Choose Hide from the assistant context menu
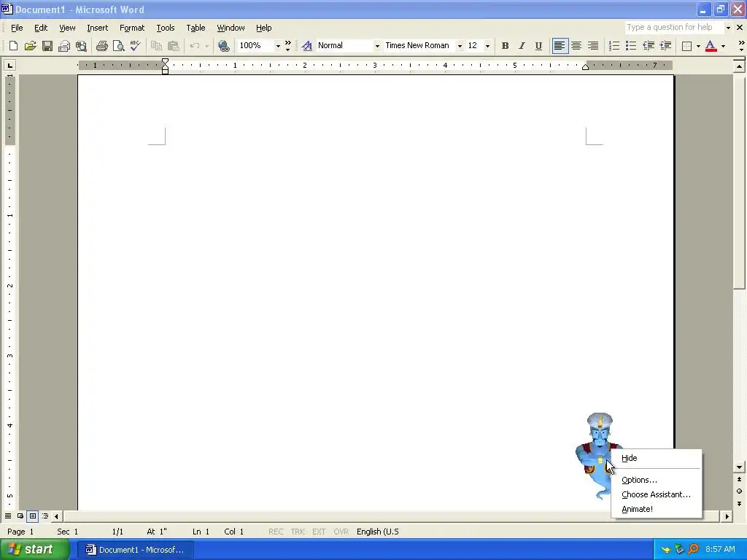Viewport: 747px width, 560px height. click(657, 458)
